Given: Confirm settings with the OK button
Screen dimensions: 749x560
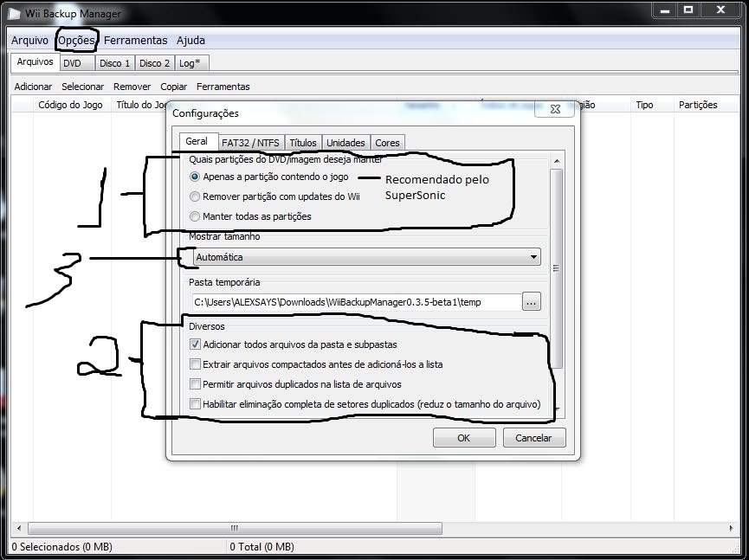Looking at the screenshot, I should point(464,437).
